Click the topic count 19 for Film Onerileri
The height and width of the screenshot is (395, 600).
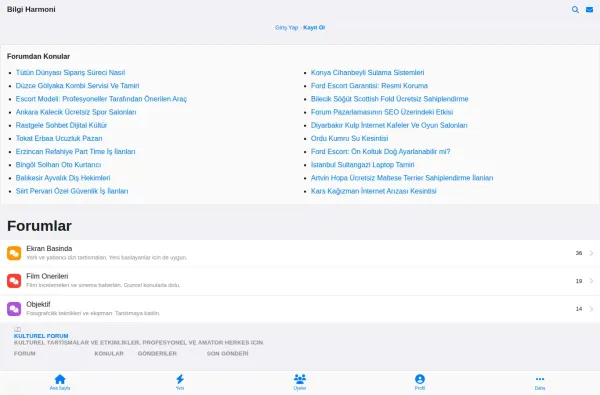579,281
